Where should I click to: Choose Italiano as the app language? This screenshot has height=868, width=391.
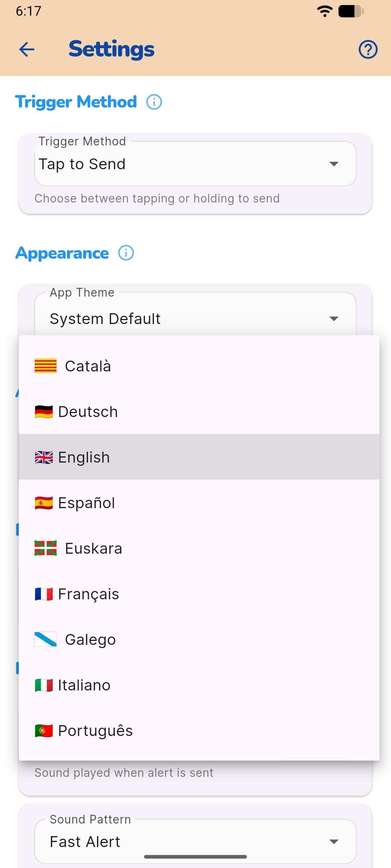tap(109, 685)
